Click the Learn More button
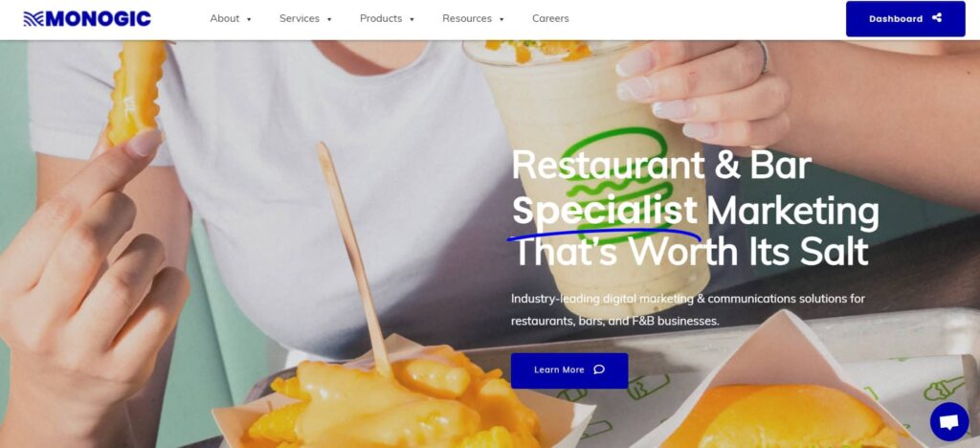 tap(569, 370)
